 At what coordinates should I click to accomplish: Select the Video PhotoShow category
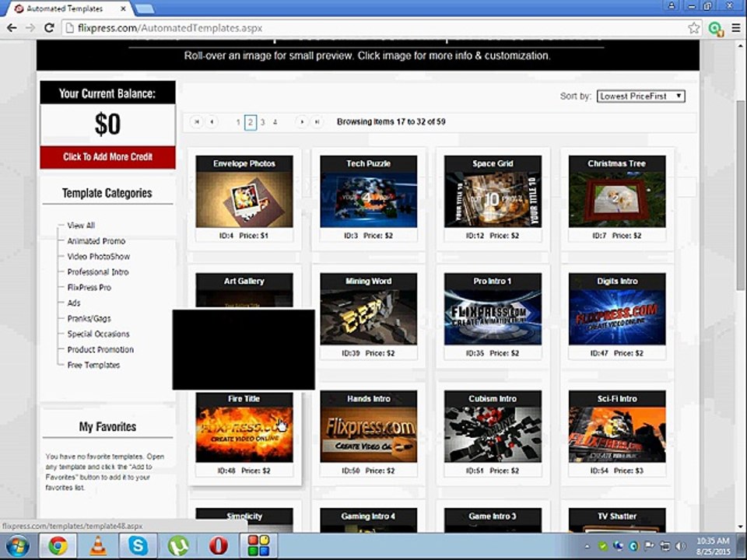tap(99, 256)
